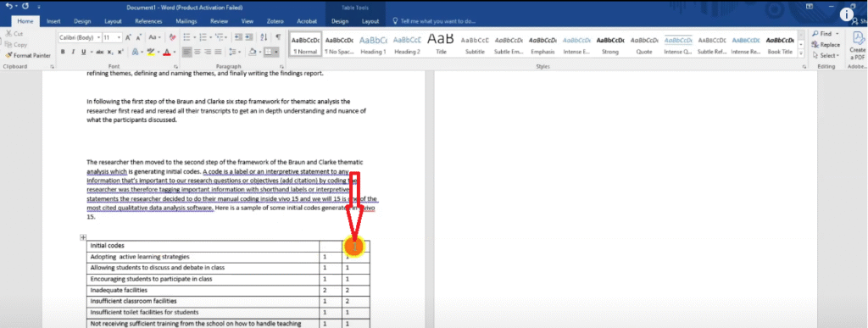Click the table move handle
Image resolution: width=868 pixels, height=328 pixels.
click(x=83, y=236)
